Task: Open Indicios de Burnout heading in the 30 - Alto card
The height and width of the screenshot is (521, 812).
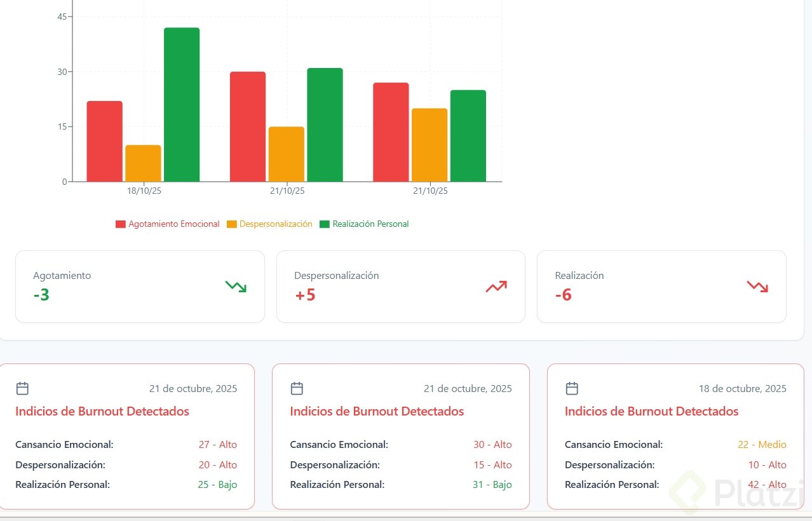Action: click(377, 412)
